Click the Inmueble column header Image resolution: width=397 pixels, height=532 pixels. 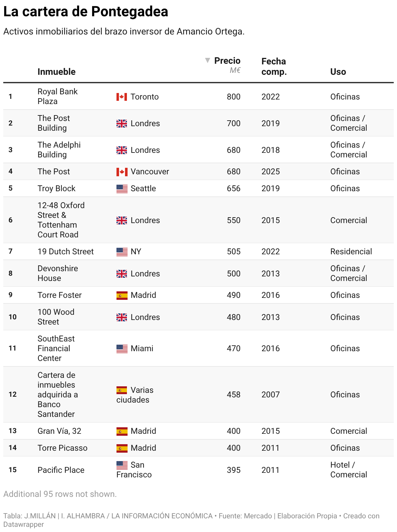click(x=56, y=72)
